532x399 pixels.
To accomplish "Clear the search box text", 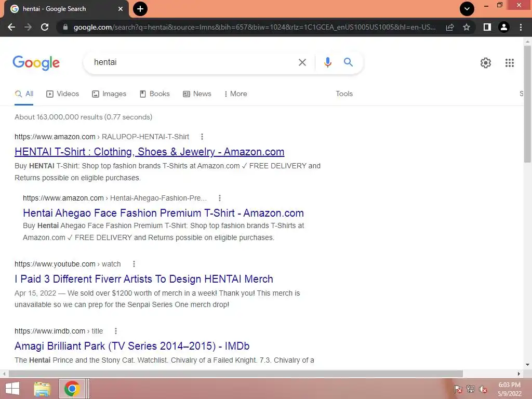I will 302,62.
